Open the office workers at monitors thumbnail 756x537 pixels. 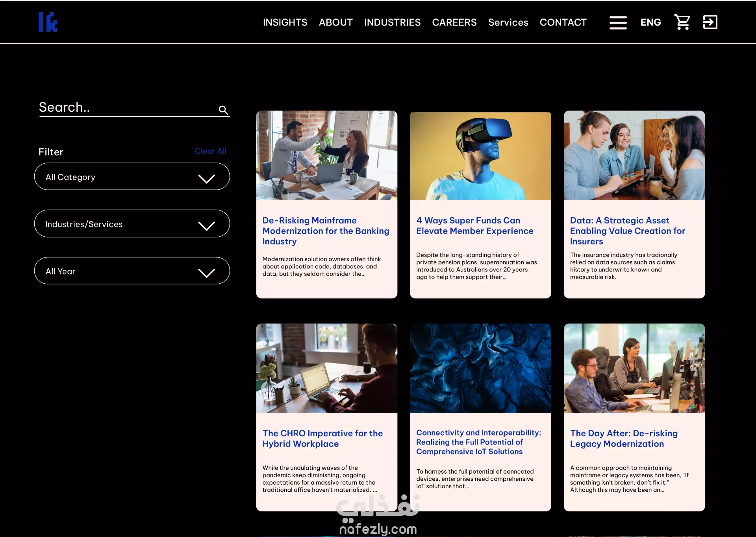click(634, 368)
